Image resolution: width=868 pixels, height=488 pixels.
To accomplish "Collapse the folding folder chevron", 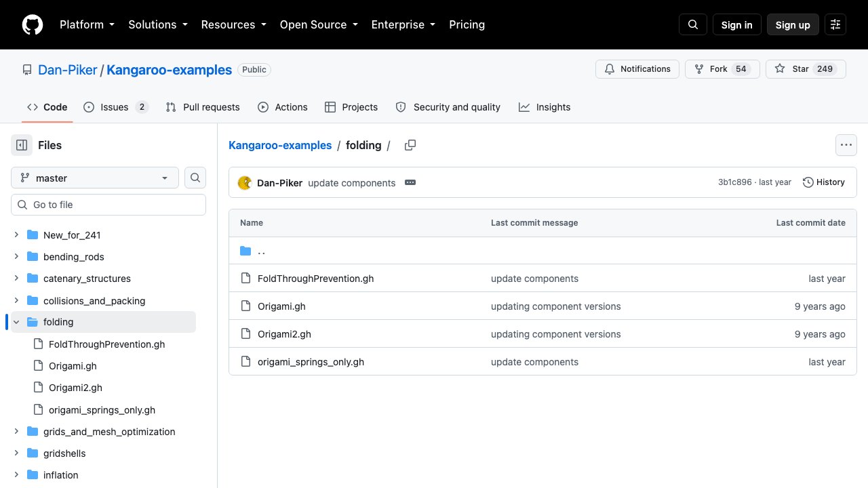I will [16, 322].
